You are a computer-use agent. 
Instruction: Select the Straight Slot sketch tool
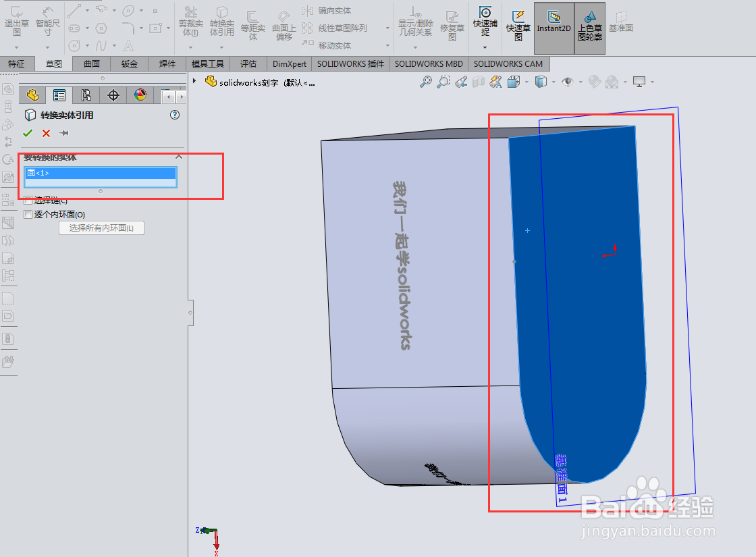point(74,28)
